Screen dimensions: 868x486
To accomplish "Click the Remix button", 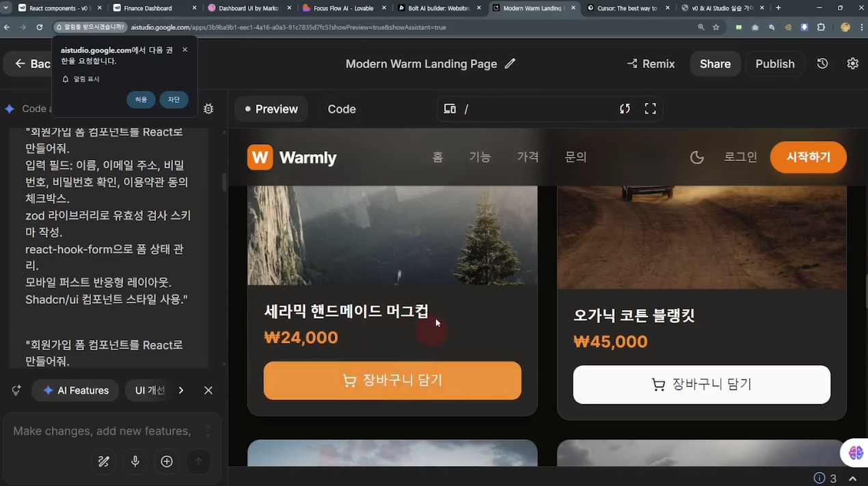I will pyautogui.click(x=651, y=64).
